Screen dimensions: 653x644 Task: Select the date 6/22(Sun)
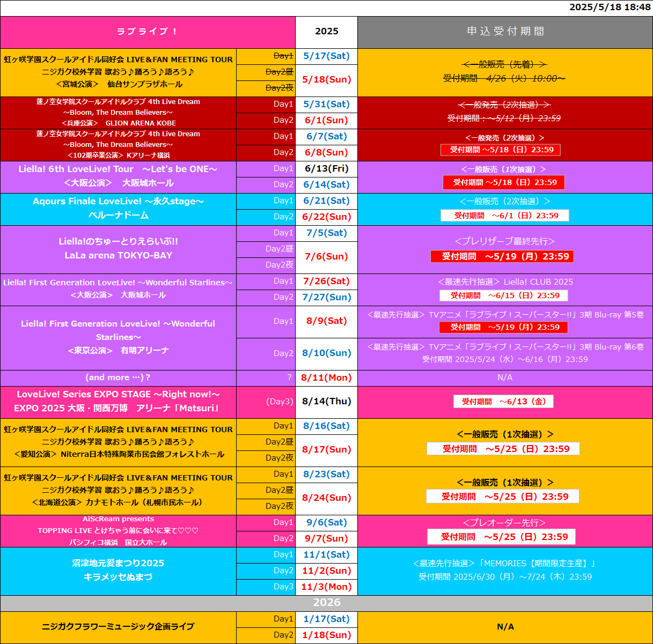point(326,217)
